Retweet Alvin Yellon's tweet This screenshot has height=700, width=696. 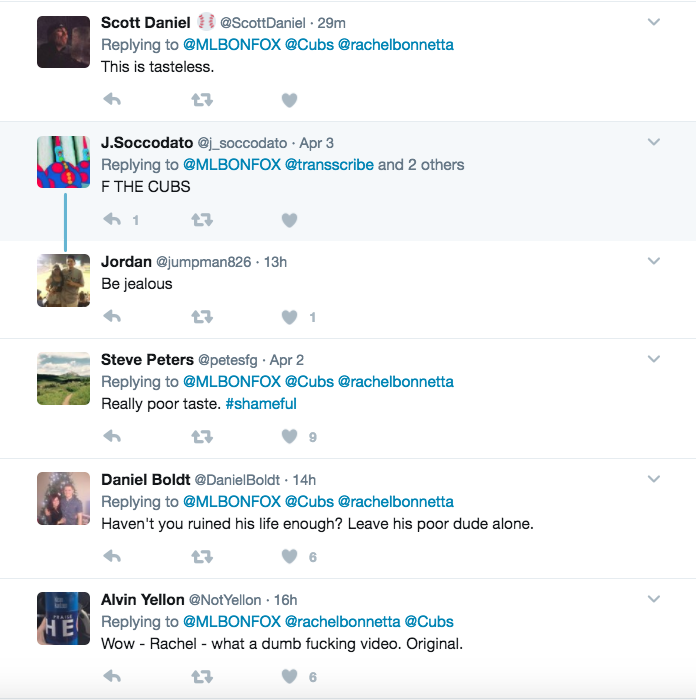[x=201, y=676]
